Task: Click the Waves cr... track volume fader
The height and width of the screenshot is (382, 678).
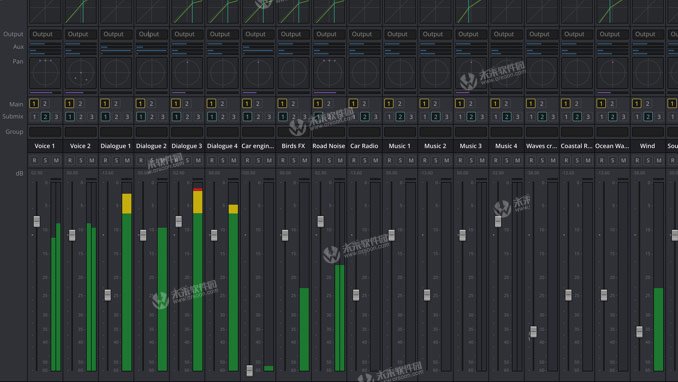Action: [x=533, y=332]
